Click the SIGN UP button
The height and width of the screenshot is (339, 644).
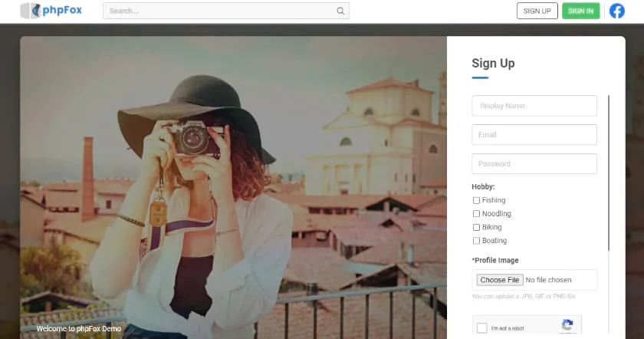pyautogui.click(x=537, y=11)
